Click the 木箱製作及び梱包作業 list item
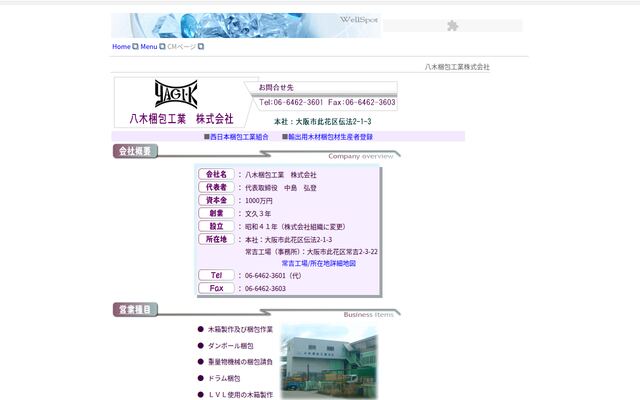640x400 pixels. click(240, 329)
